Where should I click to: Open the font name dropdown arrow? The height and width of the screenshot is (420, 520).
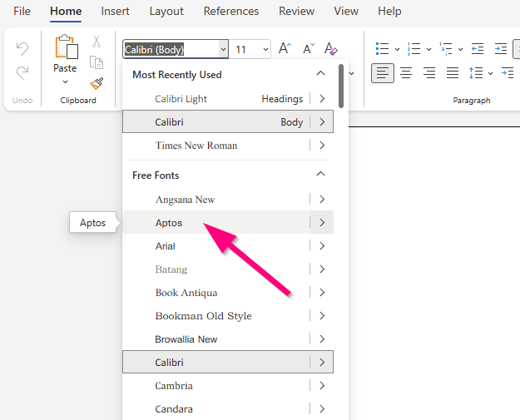pyautogui.click(x=223, y=49)
